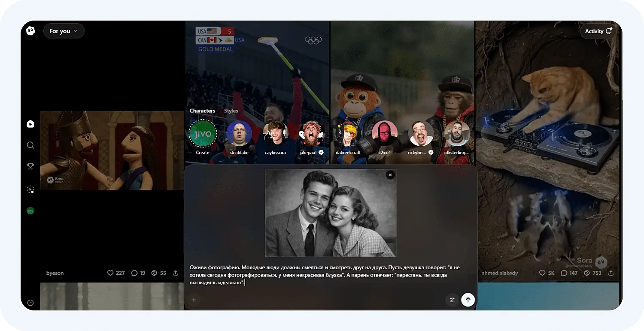
Task: Click the plus attach icon in composer
Action: click(x=194, y=300)
